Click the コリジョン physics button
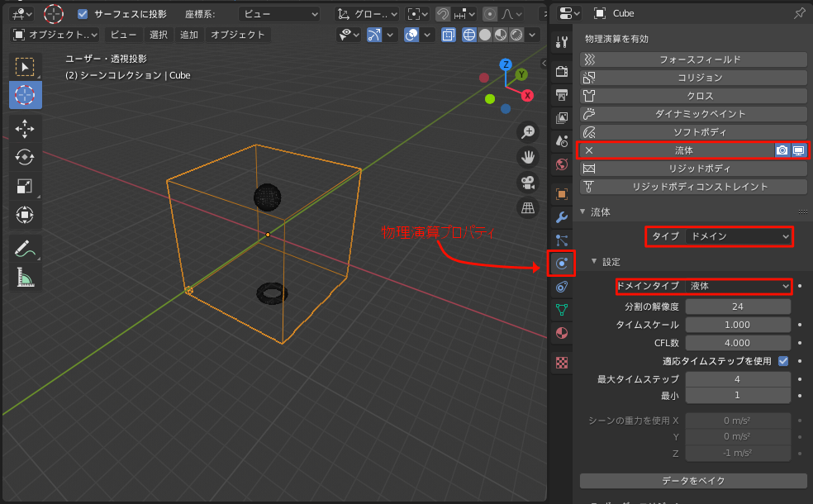This screenshot has width=813, height=504. click(x=693, y=78)
